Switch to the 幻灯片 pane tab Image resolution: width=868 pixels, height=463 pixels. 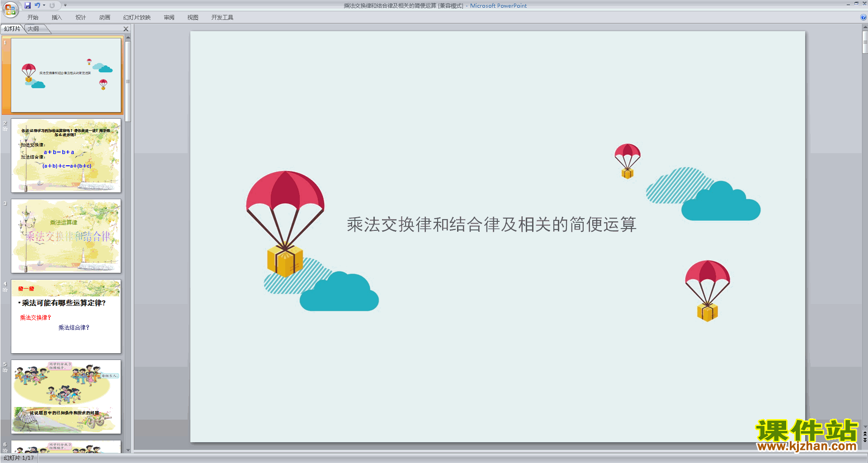pos(12,29)
